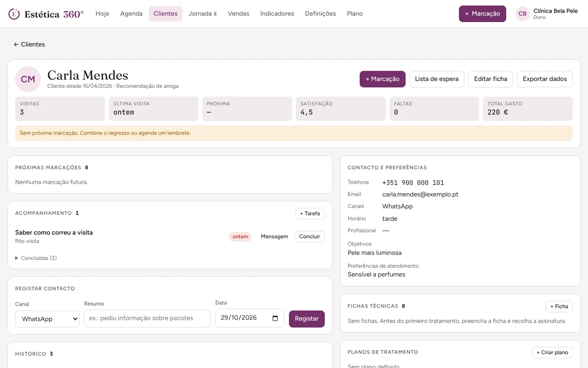Viewport: 588px width, 368px height.
Task: Click + Marcação in Carla Mendes card
Action: (383, 79)
